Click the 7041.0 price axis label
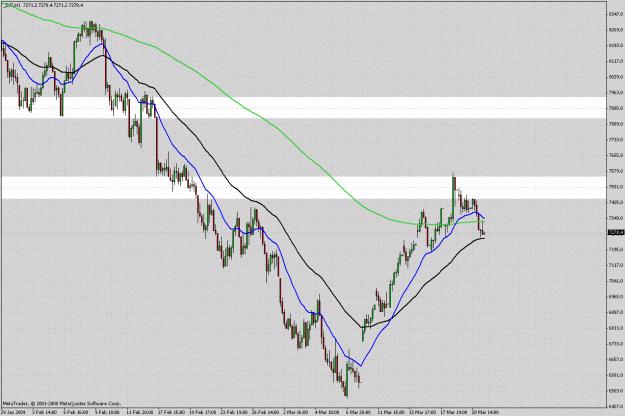The height and width of the screenshot is (416, 625). [x=616, y=281]
